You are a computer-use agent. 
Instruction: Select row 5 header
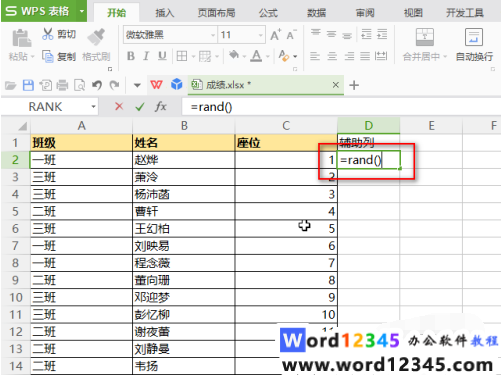click(x=16, y=211)
